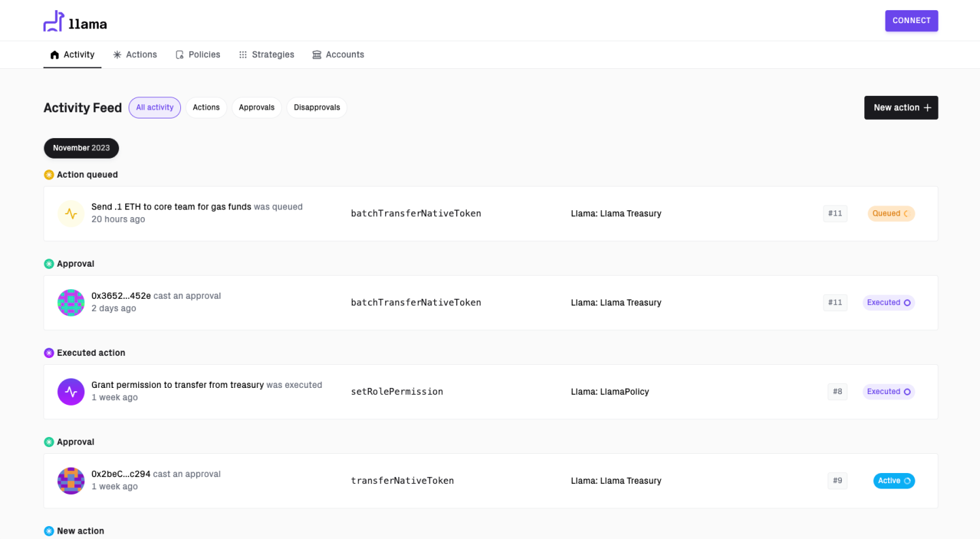Viewport: 980px width, 539px height.
Task: Filter feed by Actions pill
Action: (x=206, y=108)
